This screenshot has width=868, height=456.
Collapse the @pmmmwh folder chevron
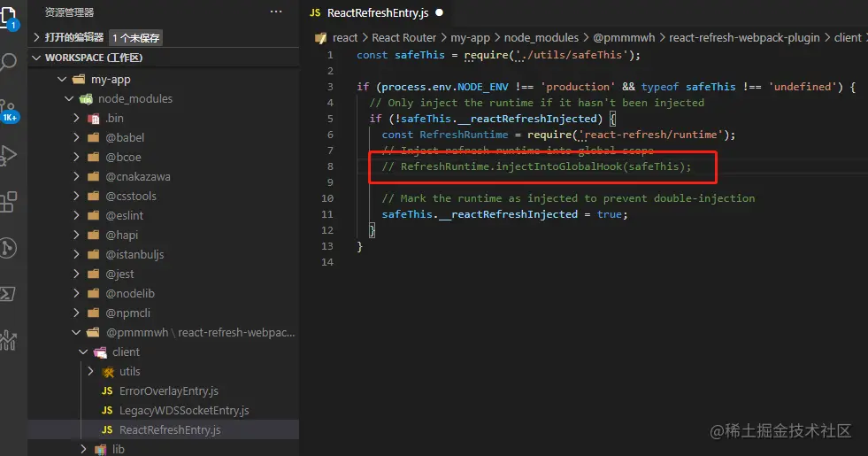pyautogui.click(x=76, y=332)
